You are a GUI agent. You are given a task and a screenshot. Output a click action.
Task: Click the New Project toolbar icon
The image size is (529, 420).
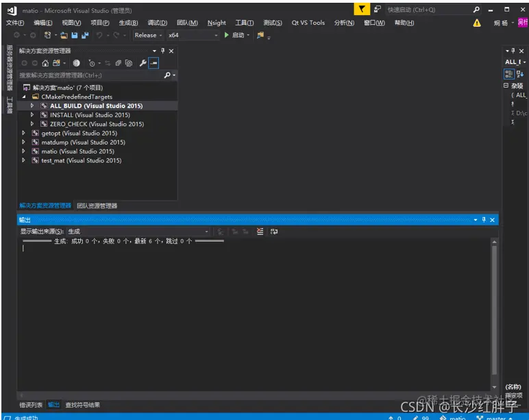(x=47, y=35)
